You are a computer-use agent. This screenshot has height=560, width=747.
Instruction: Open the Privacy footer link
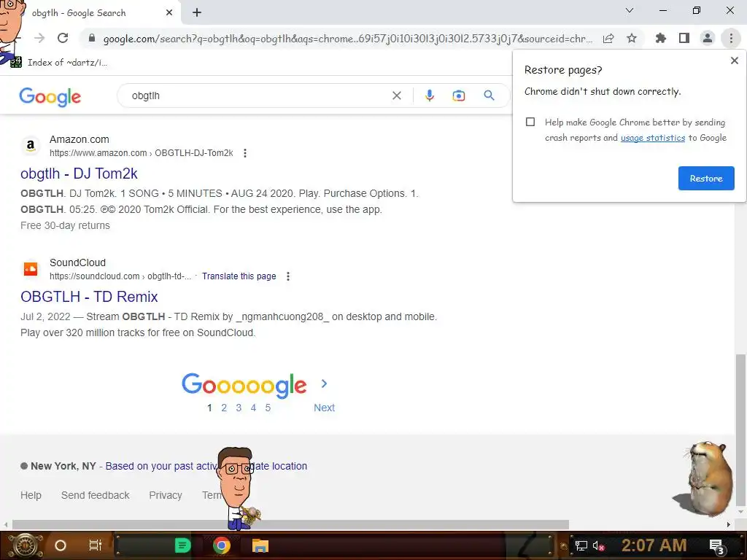pyautogui.click(x=166, y=495)
